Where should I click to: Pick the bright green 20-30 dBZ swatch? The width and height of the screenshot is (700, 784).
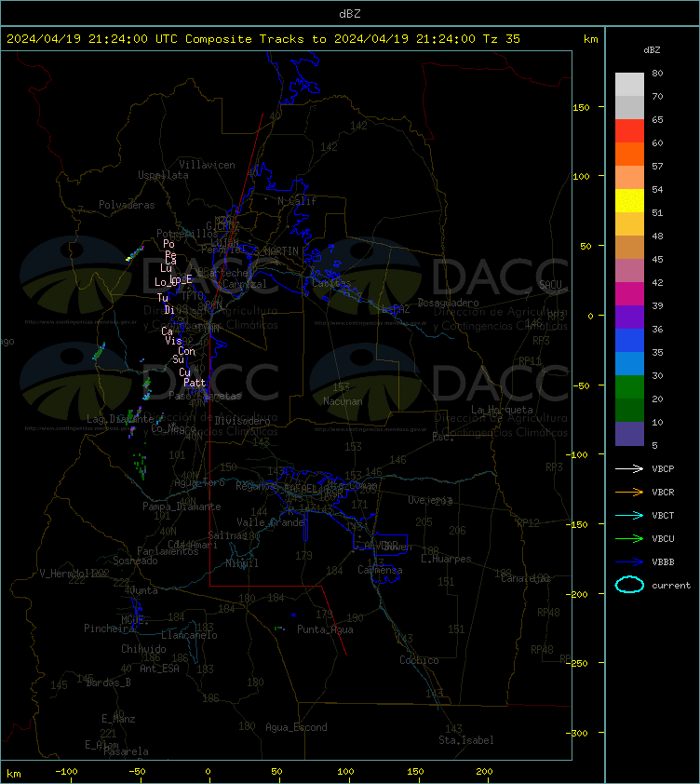(x=629, y=386)
